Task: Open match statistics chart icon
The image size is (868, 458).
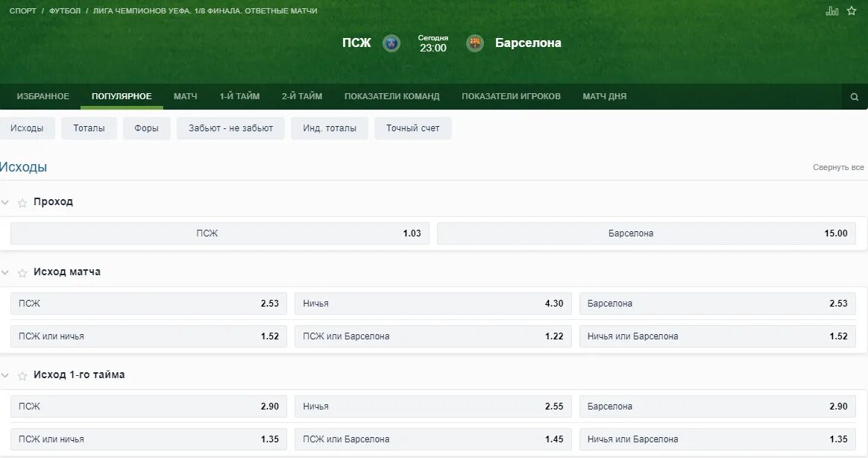Action: tap(832, 10)
